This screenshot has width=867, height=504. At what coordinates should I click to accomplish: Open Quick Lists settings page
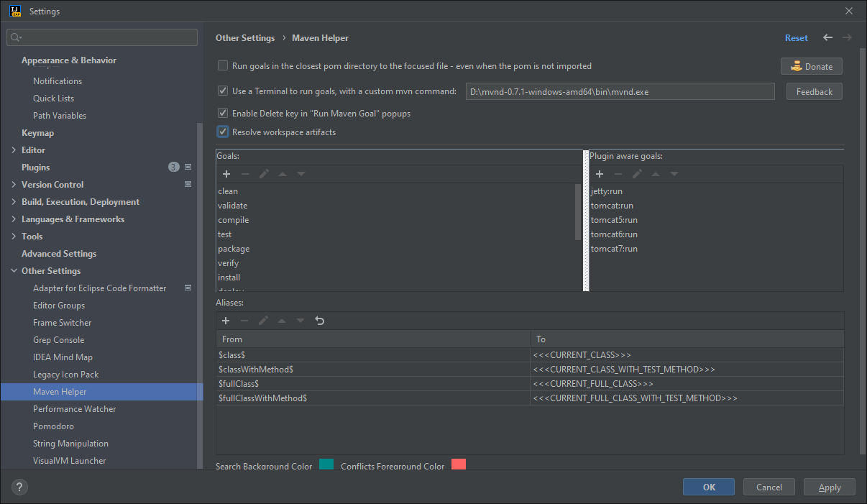53,98
